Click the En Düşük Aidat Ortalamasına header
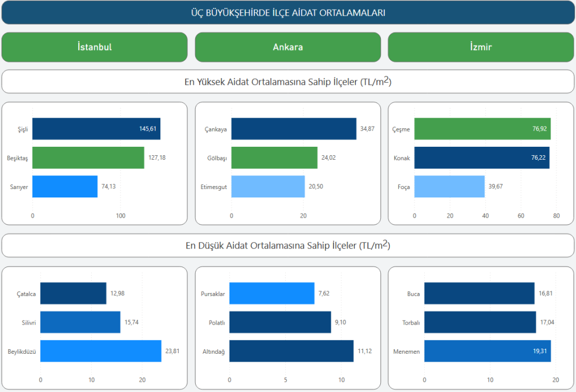This screenshot has height=392, width=576. tap(287, 246)
